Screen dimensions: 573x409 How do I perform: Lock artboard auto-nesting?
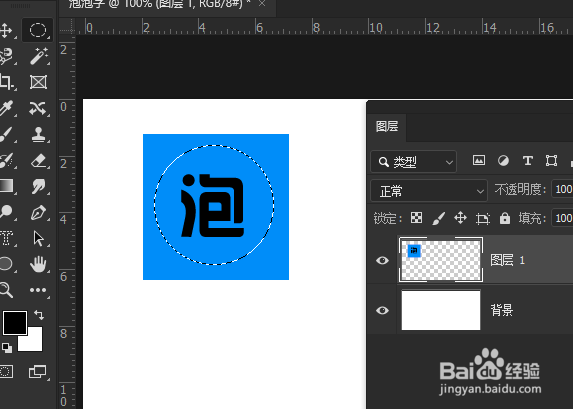pos(483,219)
